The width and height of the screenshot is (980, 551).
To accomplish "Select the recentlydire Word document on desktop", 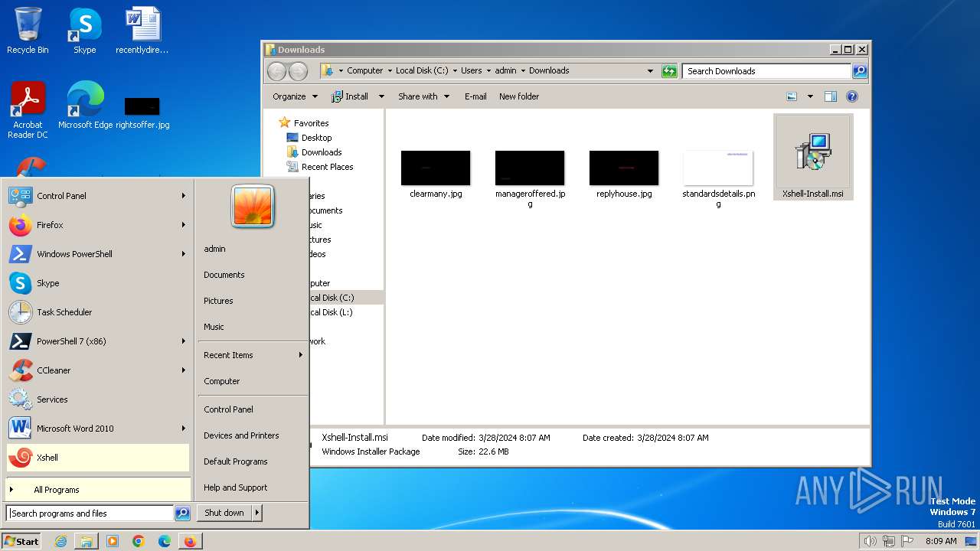I will pos(142,31).
